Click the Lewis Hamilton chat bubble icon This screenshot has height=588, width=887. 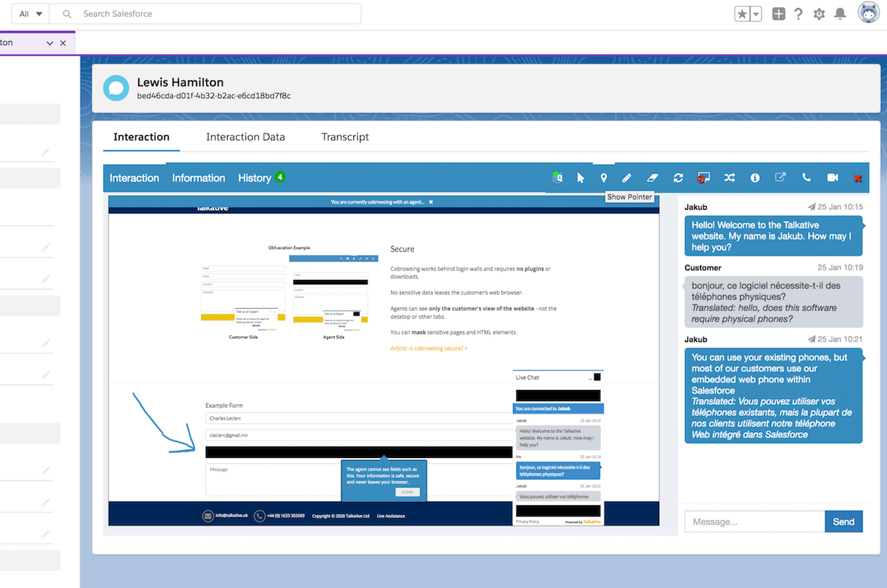click(116, 88)
